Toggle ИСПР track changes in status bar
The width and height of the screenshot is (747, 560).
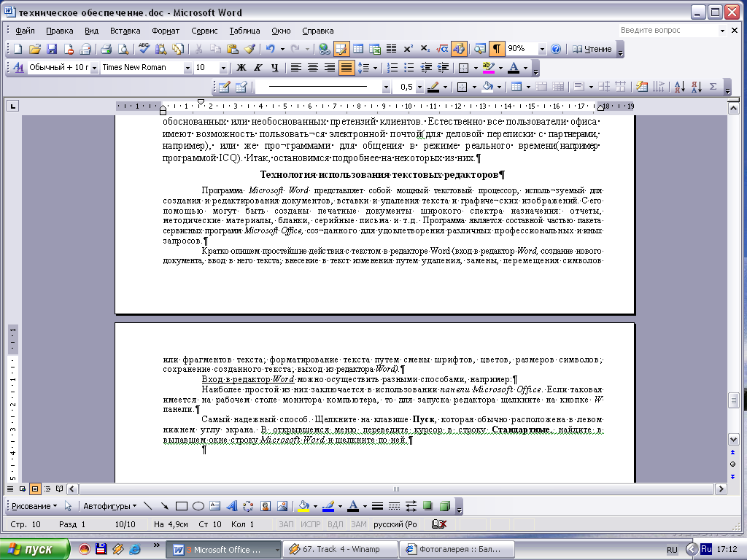click(x=311, y=524)
